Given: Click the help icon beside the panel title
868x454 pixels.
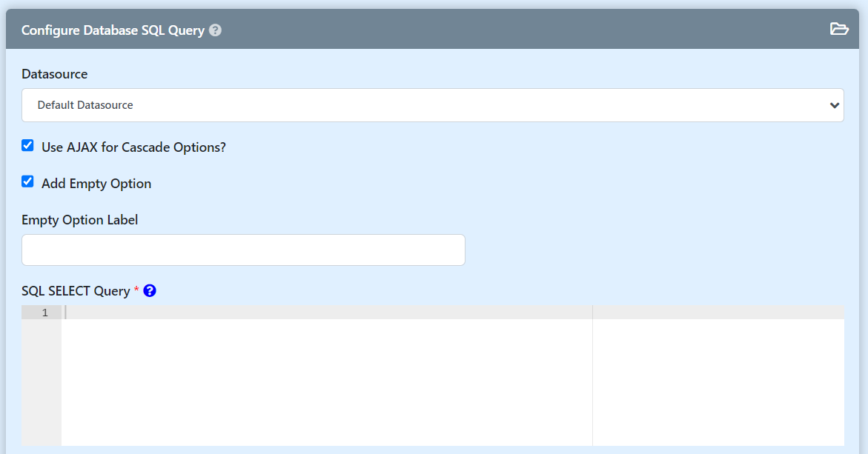Looking at the screenshot, I should click(216, 30).
